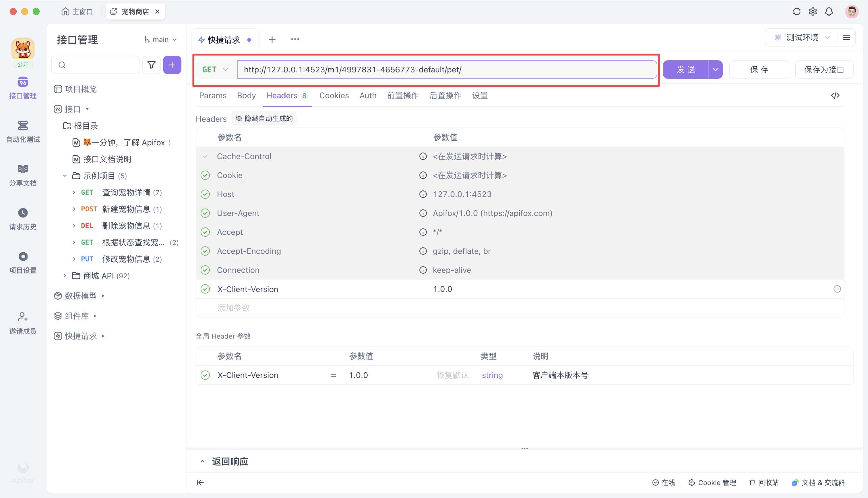Click 恢复默认 for X-Client-Version
Viewport: 868px width, 498px height.
pos(452,375)
